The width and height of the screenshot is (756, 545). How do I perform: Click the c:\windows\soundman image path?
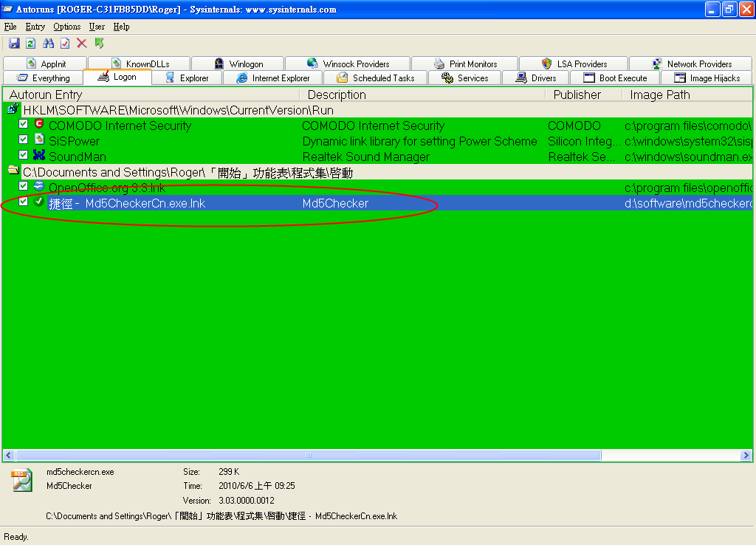point(688,157)
